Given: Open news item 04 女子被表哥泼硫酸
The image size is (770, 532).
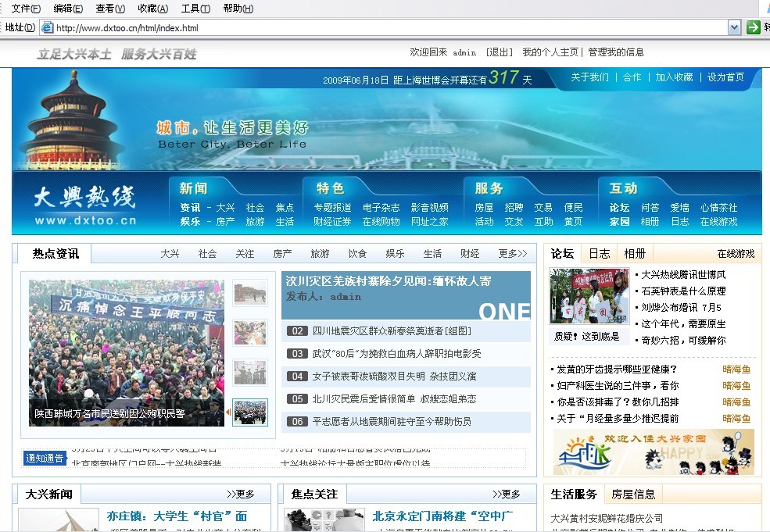Looking at the screenshot, I should click(x=394, y=377).
